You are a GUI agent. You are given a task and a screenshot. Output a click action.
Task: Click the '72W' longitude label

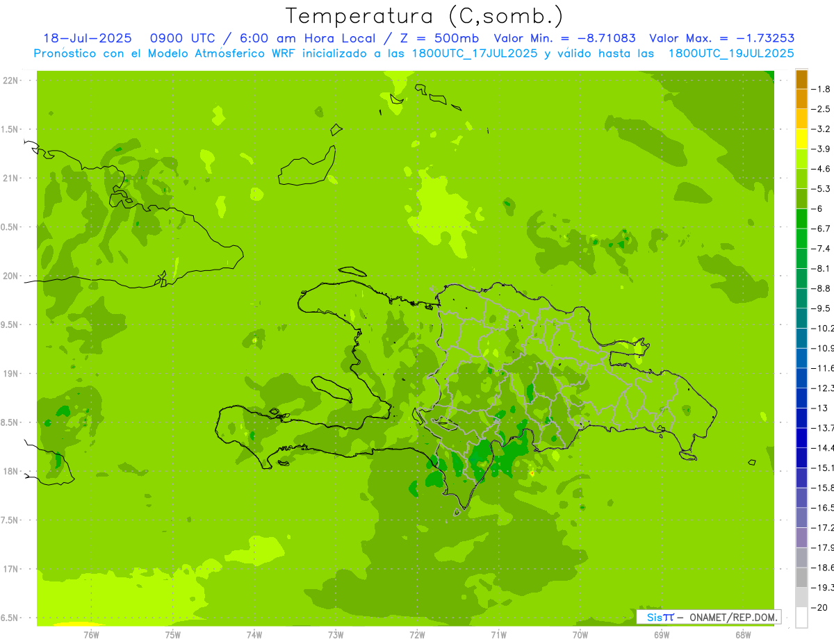pos(417,634)
